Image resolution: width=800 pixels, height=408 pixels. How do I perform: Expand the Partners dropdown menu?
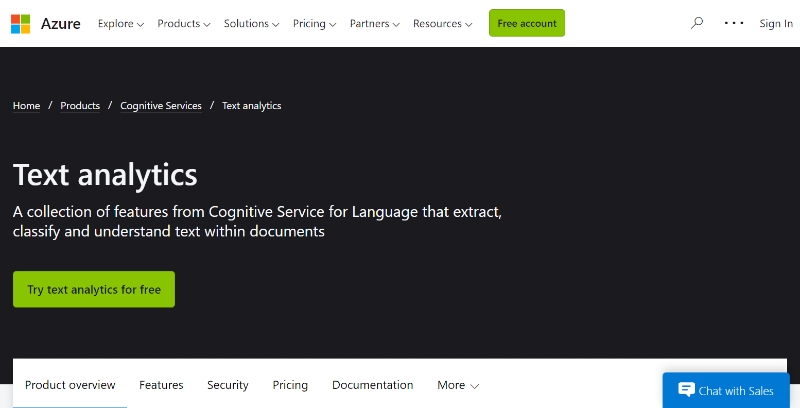(374, 23)
